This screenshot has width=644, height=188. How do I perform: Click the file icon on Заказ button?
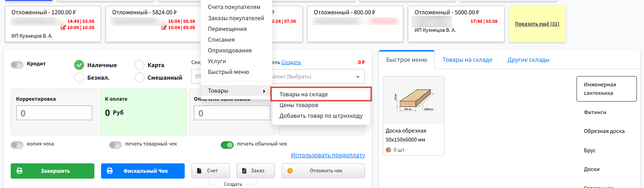click(244, 171)
